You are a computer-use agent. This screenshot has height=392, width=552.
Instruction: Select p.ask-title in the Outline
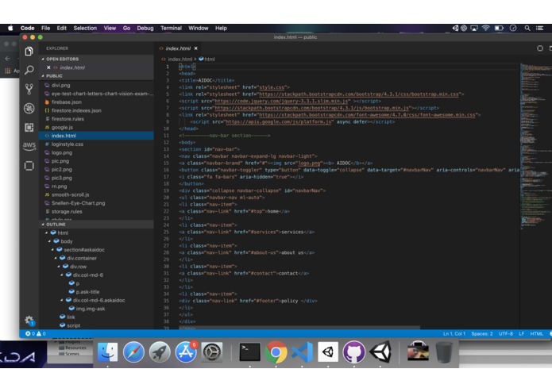pyautogui.click(x=87, y=292)
